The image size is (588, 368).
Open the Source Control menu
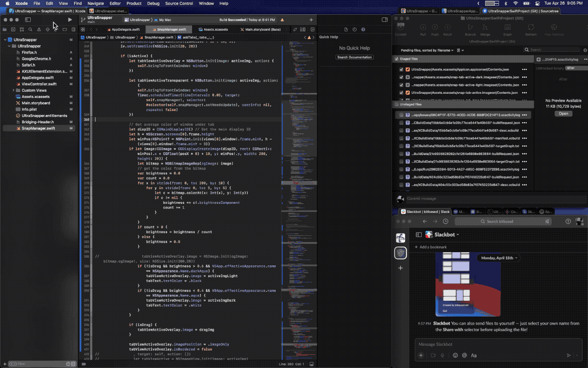[x=179, y=3]
